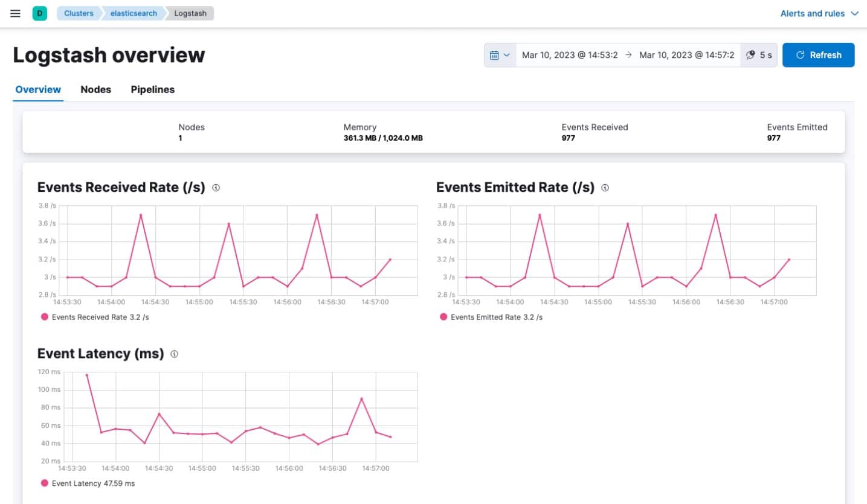Click first 3.7 /s peak in Received Rate chart
The width and height of the screenshot is (867, 504).
point(141,215)
